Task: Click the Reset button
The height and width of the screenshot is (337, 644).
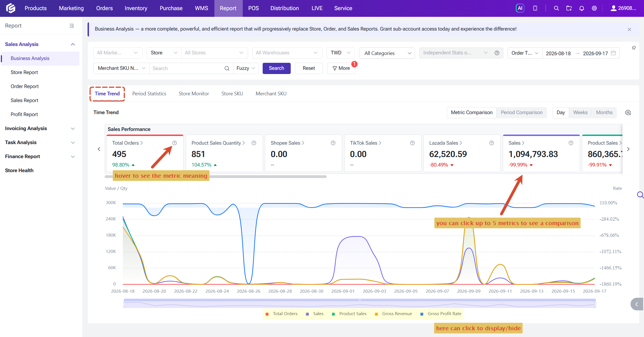Action: coord(309,68)
